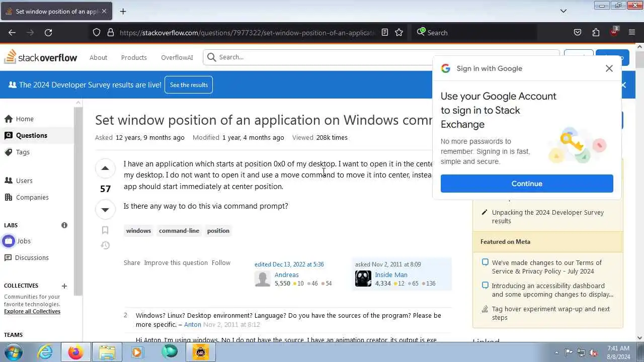This screenshot has width=644, height=362.
Task: Dismiss the Developer Survey banner
Action: (x=623, y=85)
